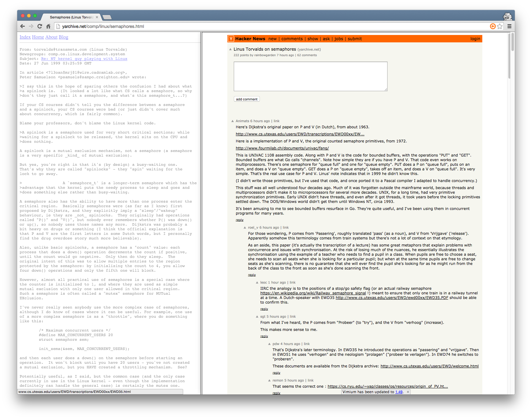This screenshot has width=532, height=419.
Task: Open the story title Linus Torvalds on semaphores
Action: click(265, 49)
